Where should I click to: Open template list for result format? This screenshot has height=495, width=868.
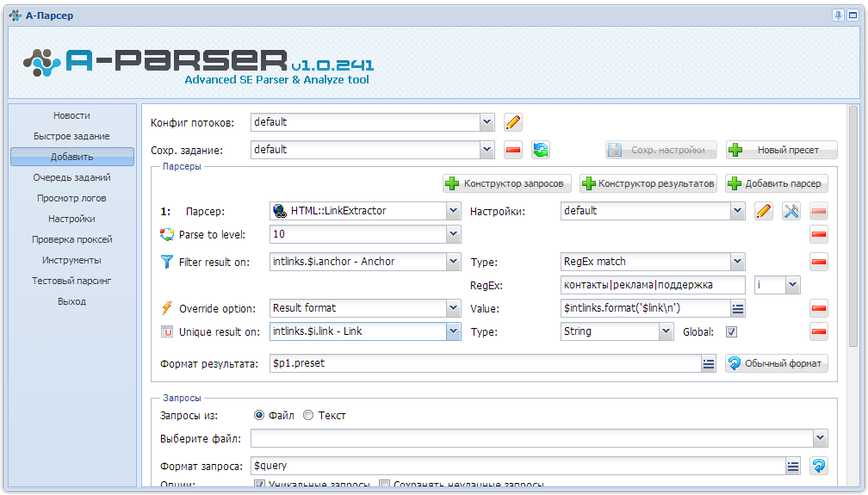709,364
